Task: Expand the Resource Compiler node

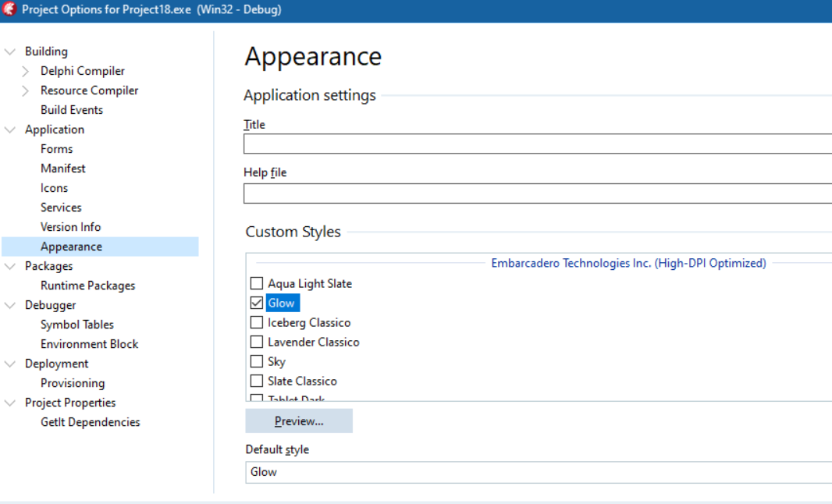Action: point(26,91)
